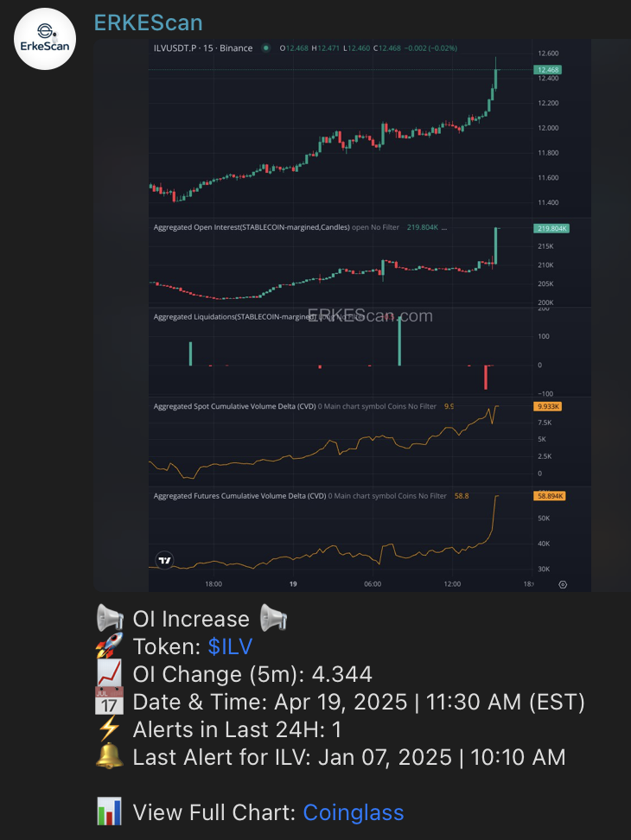Click the ErkeScan channel avatar

pyautogui.click(x=45, y=40)
